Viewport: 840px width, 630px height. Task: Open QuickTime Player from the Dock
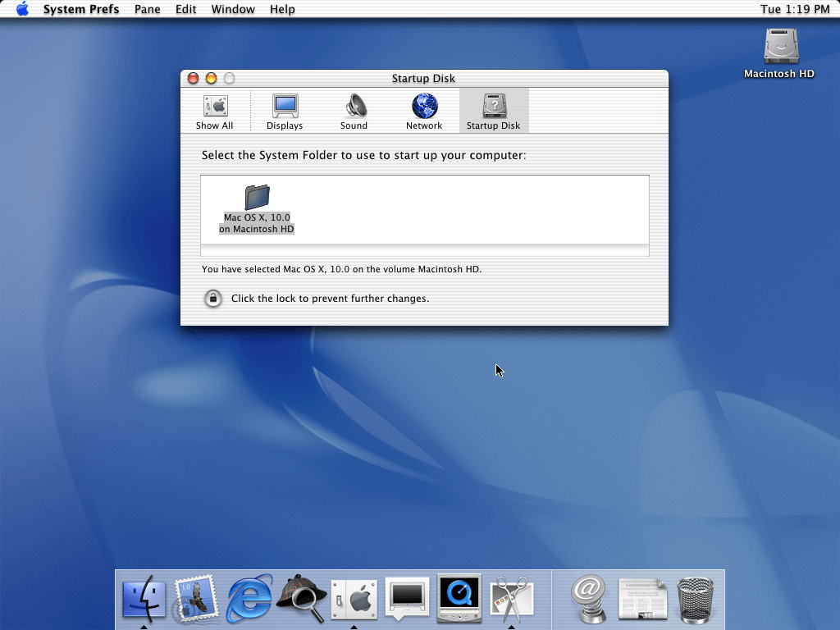pyautogui.click(x=459, y=598)
